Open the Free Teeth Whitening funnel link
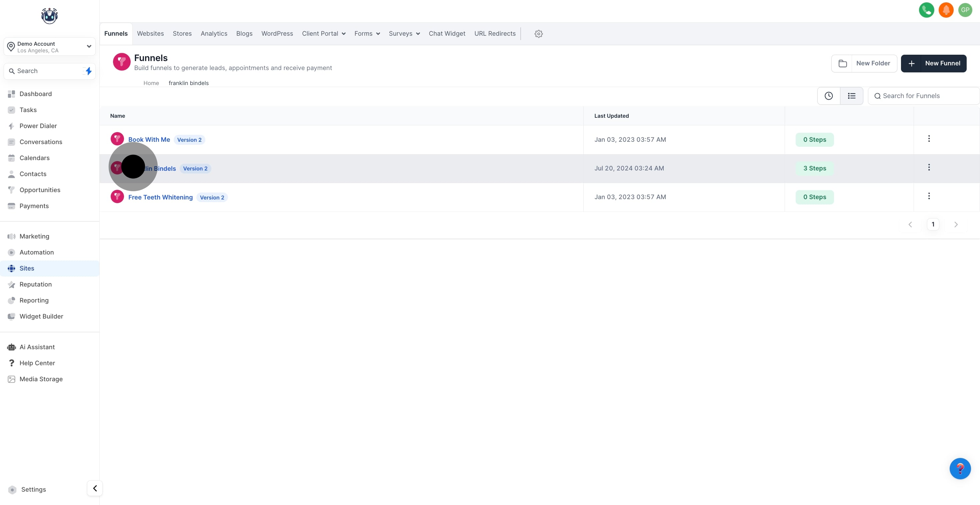Viewport: 980px width, 505px height. (160, 197)
